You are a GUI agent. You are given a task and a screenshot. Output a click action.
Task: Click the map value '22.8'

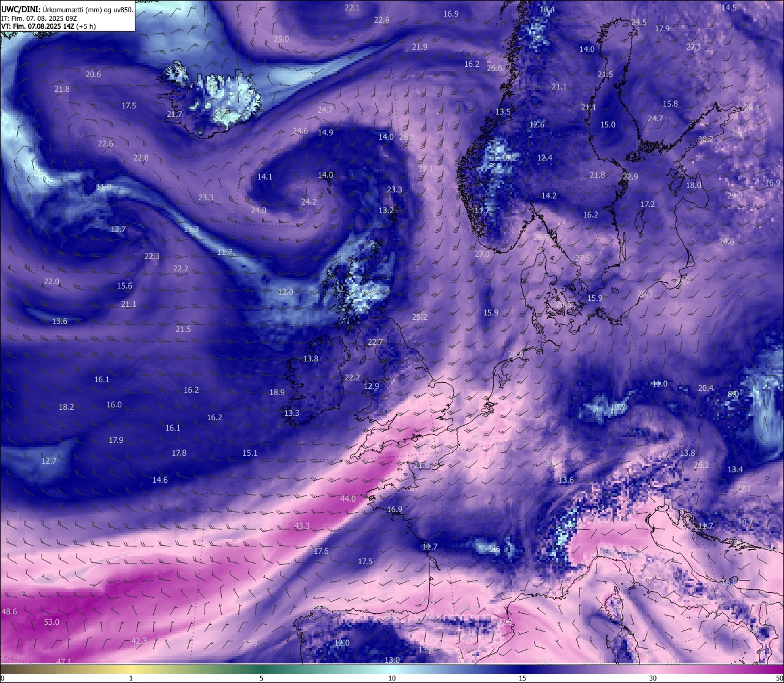(x=141, y=157)
